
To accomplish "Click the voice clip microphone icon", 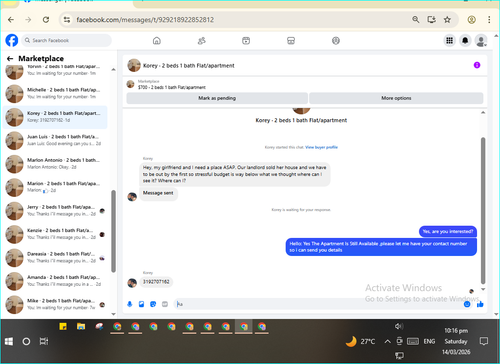I will coord(130,304).
